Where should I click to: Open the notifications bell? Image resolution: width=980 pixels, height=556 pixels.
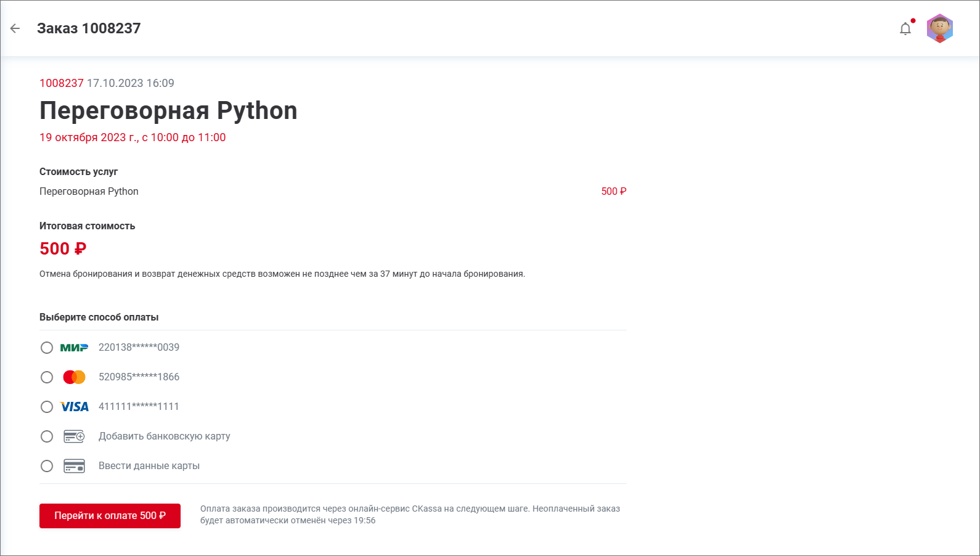click(x=905, y=29)
